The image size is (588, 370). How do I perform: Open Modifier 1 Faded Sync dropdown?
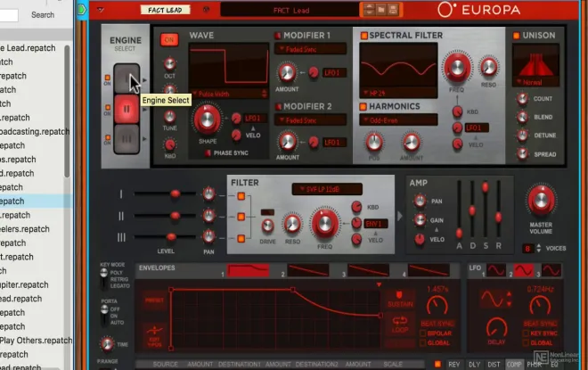pos(311,50)
